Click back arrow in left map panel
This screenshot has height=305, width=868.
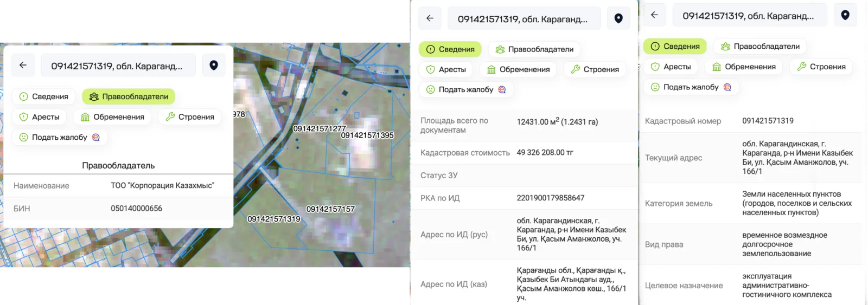pyautogui.click(x=23, y=65)
